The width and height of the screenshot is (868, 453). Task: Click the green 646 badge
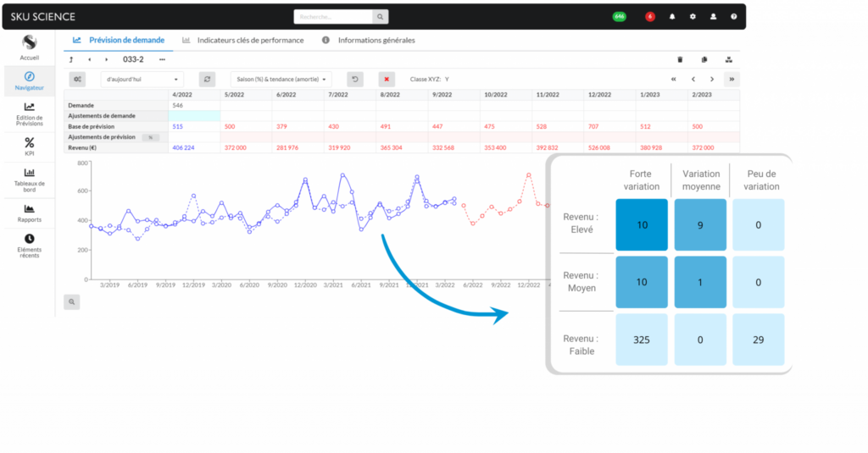coord(620,16)
